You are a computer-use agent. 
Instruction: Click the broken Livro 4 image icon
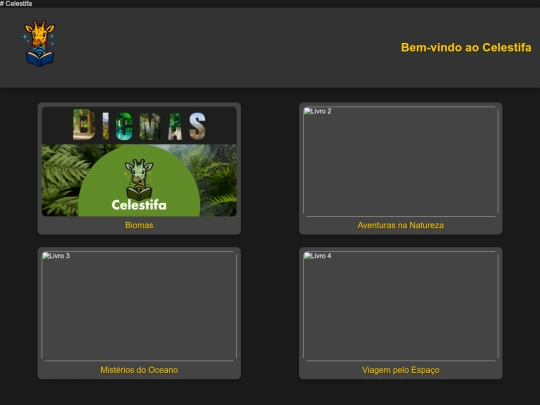pyautogui.click(x=307, y=256)
